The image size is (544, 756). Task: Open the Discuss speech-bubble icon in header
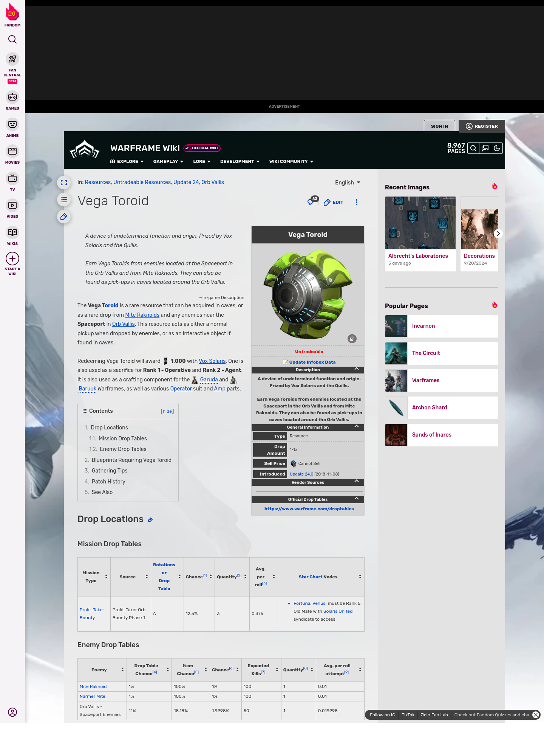[x=485, y=148]
